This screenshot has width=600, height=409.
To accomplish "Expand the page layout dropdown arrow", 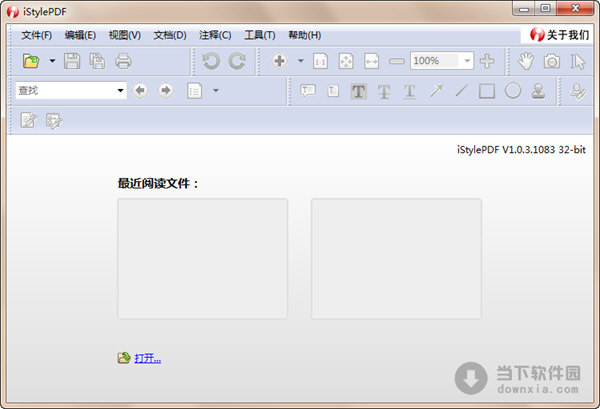I will [216, 91].
